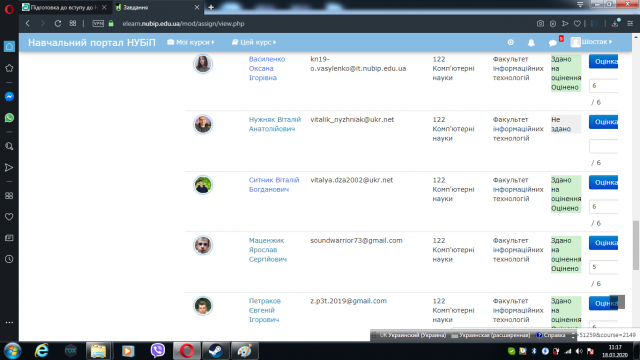
Task: Add page to bookmarks heart icon
Action: click(x=577, y=24)
